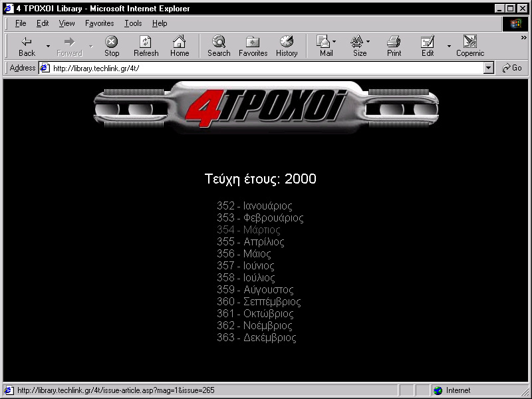Open issue 360 - Σεπτέμβριος
The width and height of the screenshot is (532, 399).
coord(259,301)
